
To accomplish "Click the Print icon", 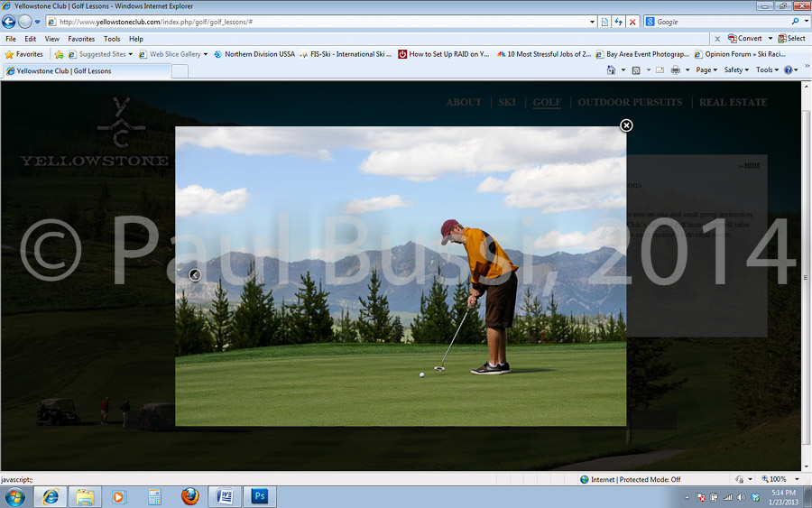I will coord(675,69).
